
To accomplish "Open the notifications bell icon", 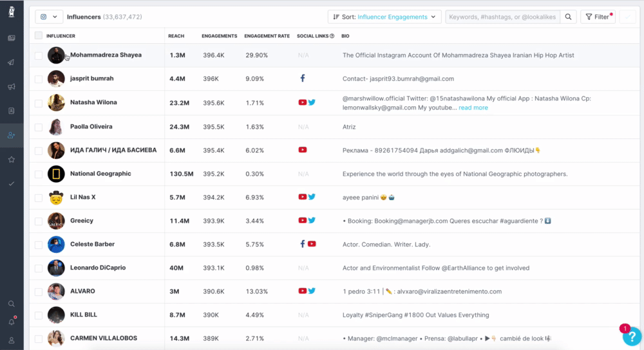I will click(x=12, y=322).
